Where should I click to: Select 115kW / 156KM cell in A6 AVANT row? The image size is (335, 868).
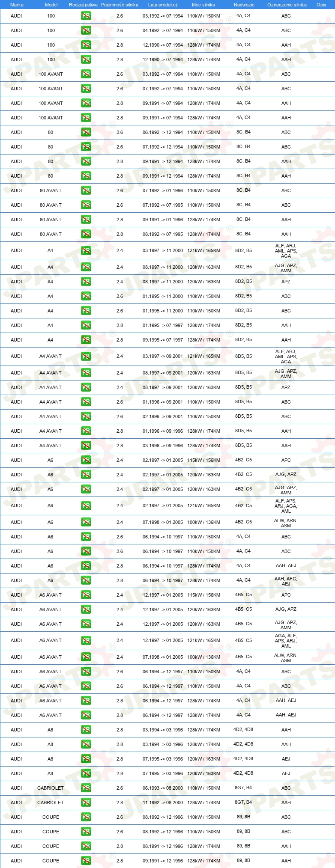click(204, 595)
